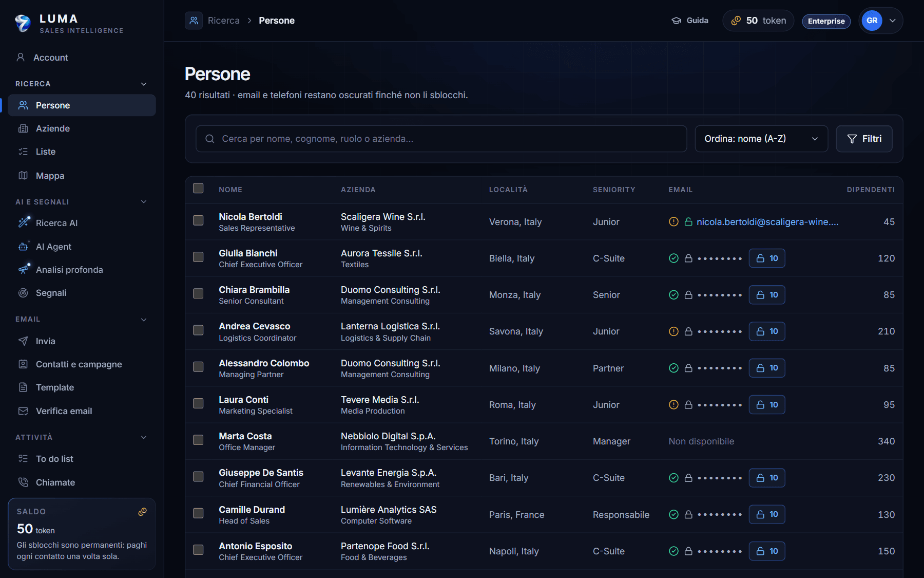Unlock Giulia Bianchi's email for 10 tokens
The width and height of the screenshot is (924, 578).
click(767, 258)
